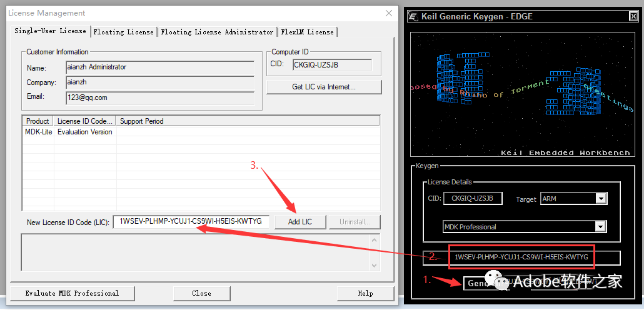Select the FlexLM License tab
The width and height of the screenshot is (644, 310).
(x=307, y=32)
